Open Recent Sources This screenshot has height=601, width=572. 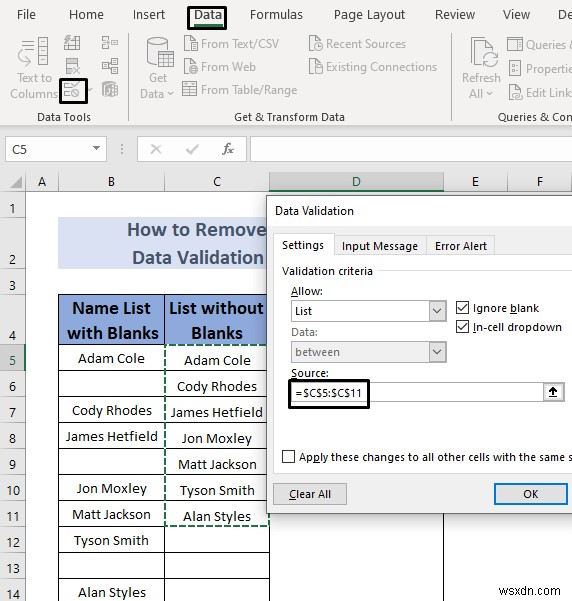[357, 44]
